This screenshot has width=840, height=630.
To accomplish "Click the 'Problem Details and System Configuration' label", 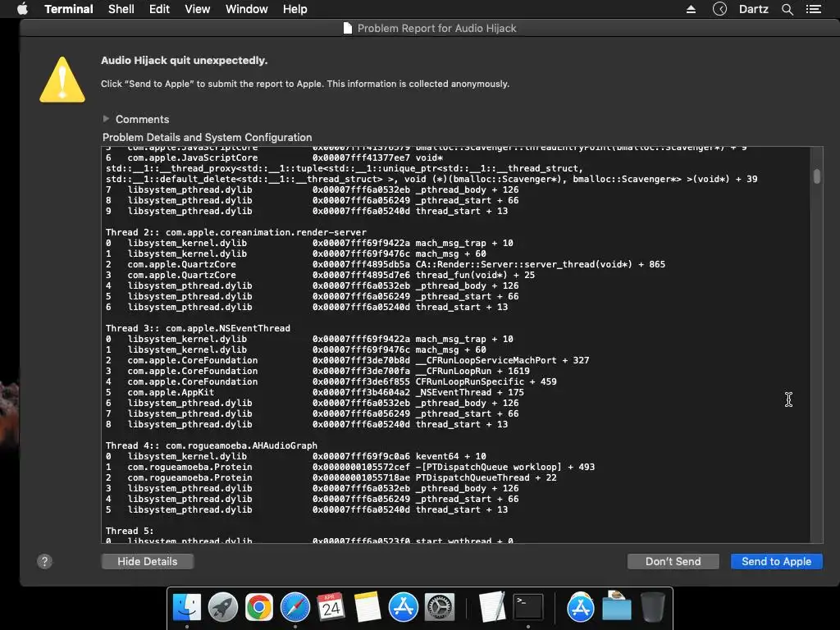I will 207,137.
